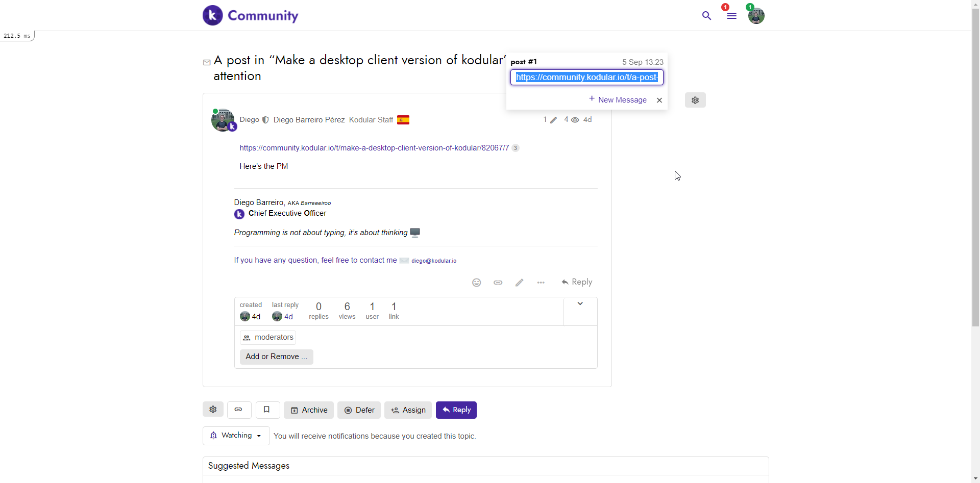The height and width of the screenshot is (483, 980).
Task: Close the post #1 share popup
Action: (x=659, y=100)
